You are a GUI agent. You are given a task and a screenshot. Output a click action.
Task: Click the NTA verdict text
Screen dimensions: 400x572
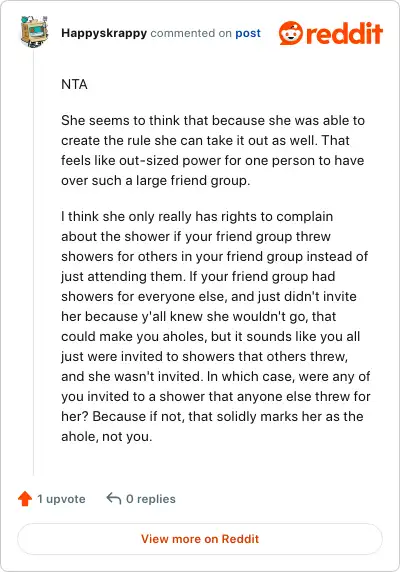pos(74,84)
